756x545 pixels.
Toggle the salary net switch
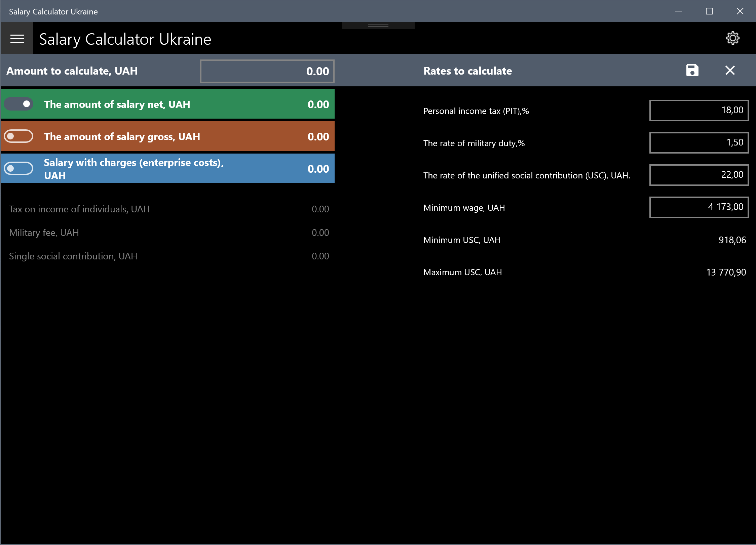[x=19, y=104]
